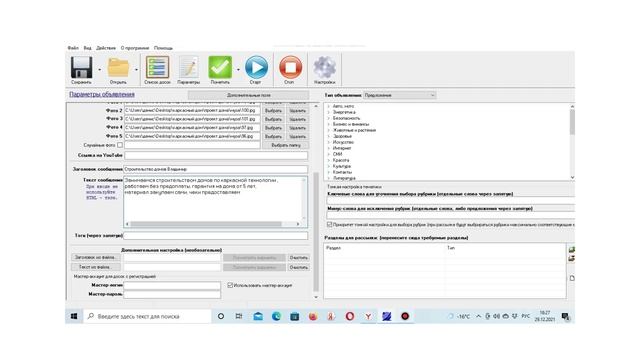The width and height of the screenshot is (640, 360).
Task: Show hidden system tray icons
Action: pos(478,316)
